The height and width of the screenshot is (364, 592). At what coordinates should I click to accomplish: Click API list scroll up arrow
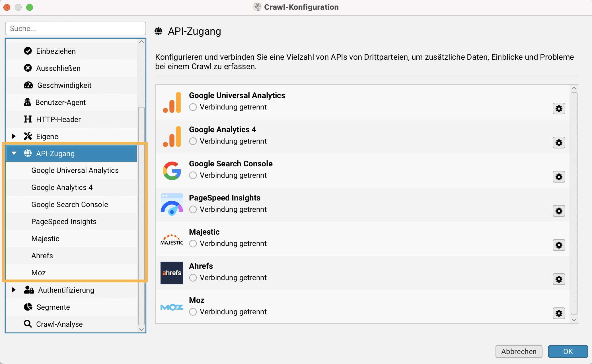574,88
